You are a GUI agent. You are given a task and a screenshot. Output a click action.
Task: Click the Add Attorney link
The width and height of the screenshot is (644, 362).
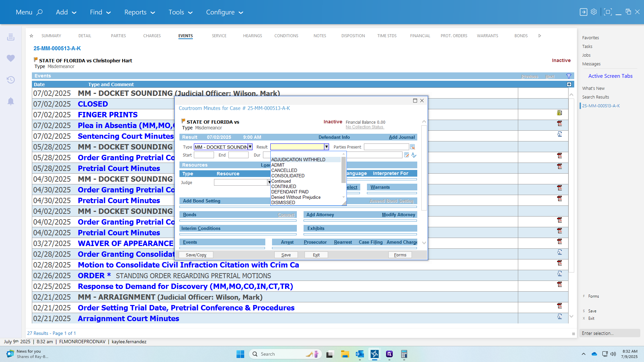pos(320,215)
